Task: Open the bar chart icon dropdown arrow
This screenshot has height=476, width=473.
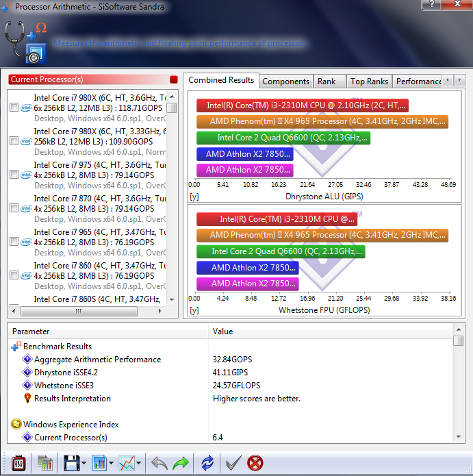Action: (x=111, y=463)
